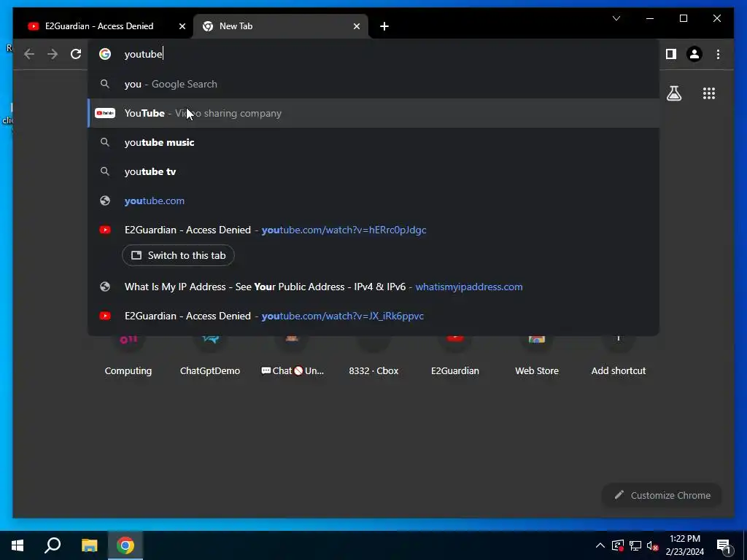
Task: Click the browser back arrow
Action: (29, 54)
